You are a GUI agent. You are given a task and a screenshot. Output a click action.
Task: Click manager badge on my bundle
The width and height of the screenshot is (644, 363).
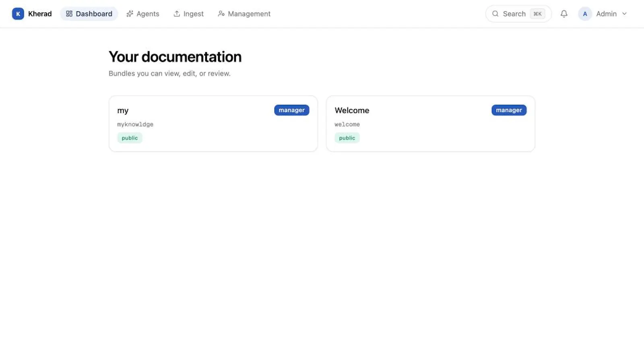click(292, 110)
